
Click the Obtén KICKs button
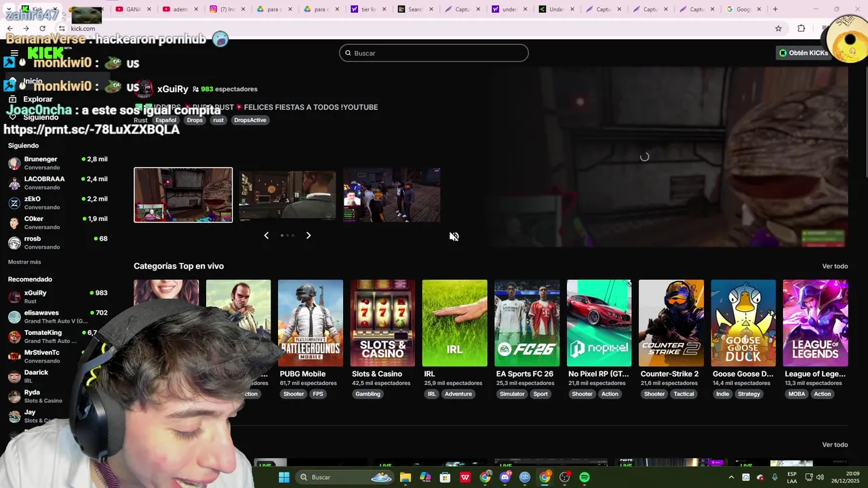[804, 53]
